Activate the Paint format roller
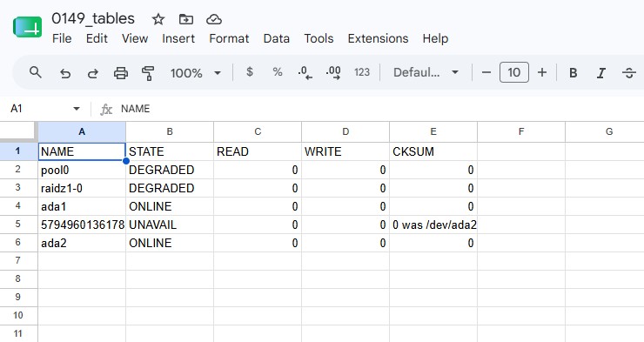The width and height of the screenshot is (644, 342). click(148, 73)
